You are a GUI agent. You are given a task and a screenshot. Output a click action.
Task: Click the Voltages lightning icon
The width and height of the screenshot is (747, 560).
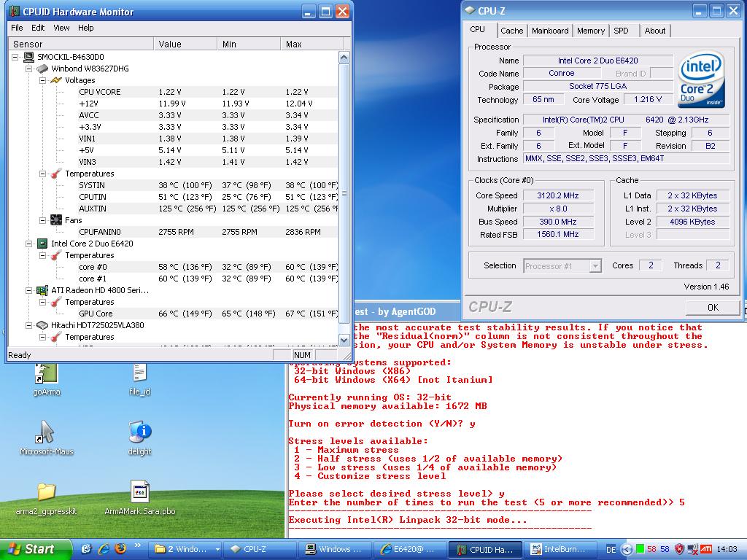click(x=56, y=80)
